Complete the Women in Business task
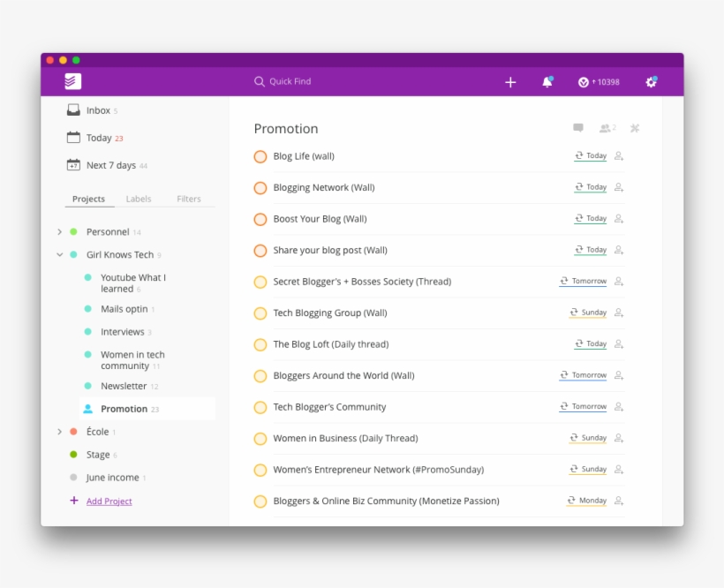The height and width of the screenshot is (588, 724). (260, 438)
